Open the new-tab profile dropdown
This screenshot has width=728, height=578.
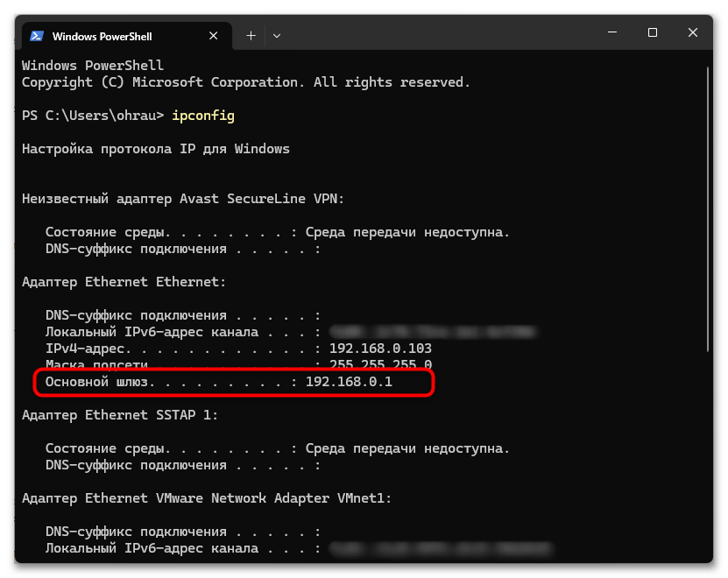click(x=277, y=36)
